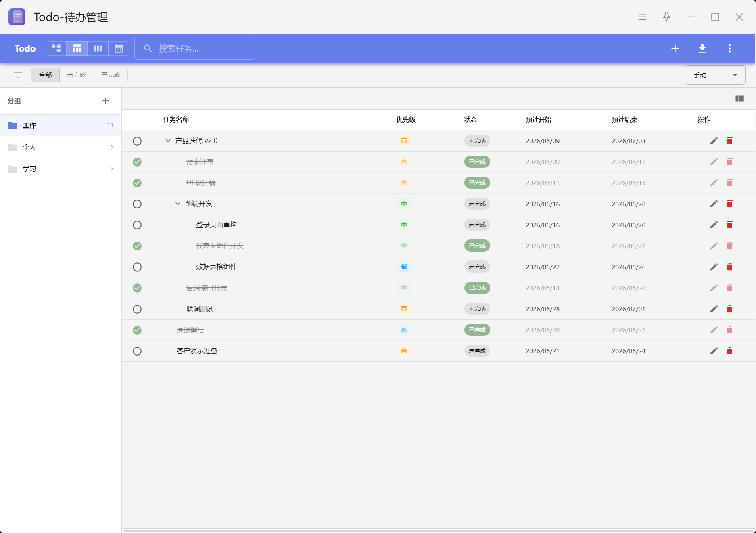Switch to the tree view icon
Screen dimensions: 756x533
pyautogui.click(x=56, y=48)
